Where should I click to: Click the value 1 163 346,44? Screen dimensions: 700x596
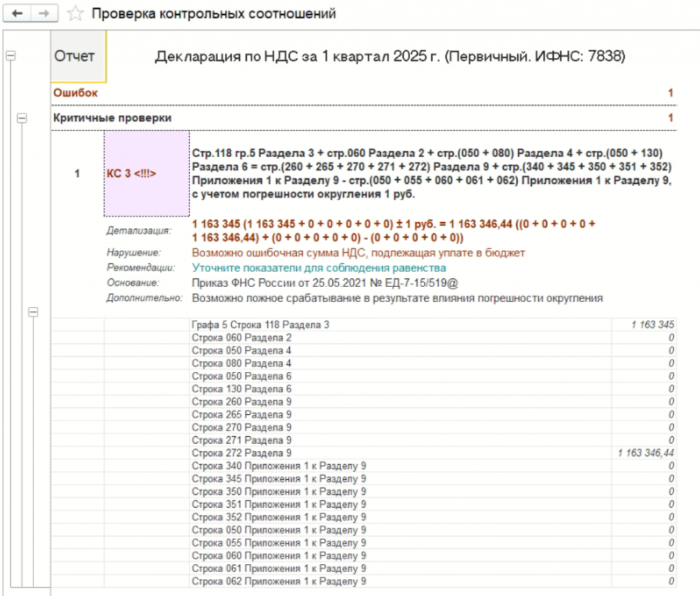click(645, 453)
